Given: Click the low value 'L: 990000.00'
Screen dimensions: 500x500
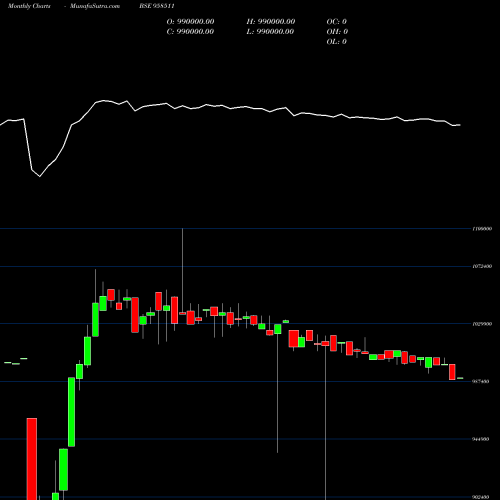Looking at the screenshot, I should pyautogui.click(x=270, y=32).
